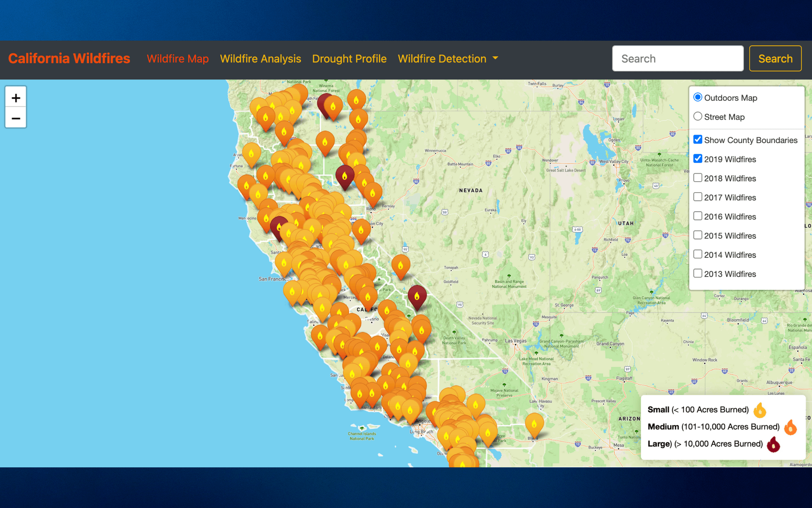Enable the 2015 Wildfires layer
The width and height of the screenshot is (812, 508).
[698, 235]
